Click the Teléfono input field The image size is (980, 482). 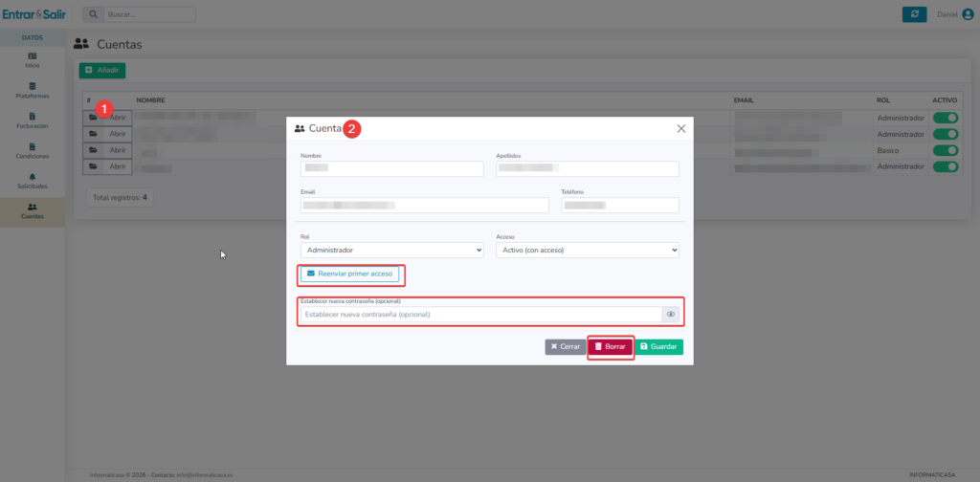tap(620, 206)
